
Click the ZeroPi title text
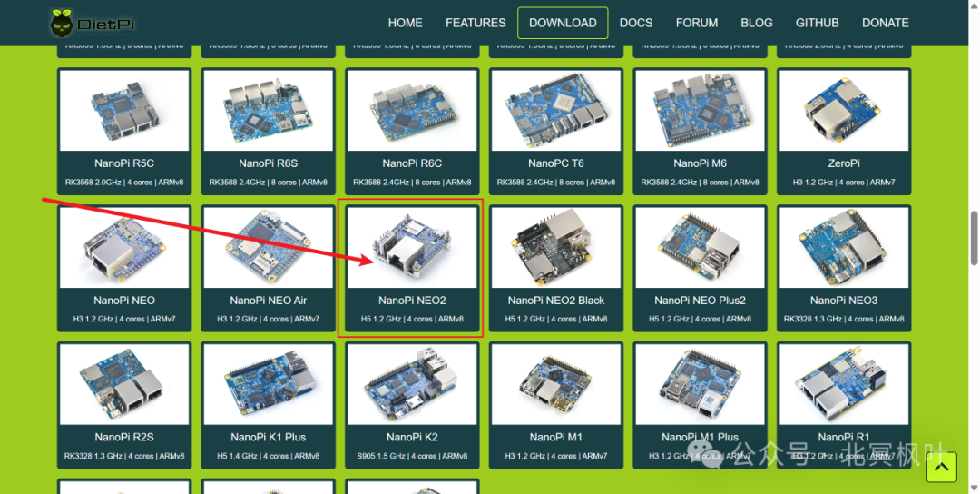(x=844, y=163)
